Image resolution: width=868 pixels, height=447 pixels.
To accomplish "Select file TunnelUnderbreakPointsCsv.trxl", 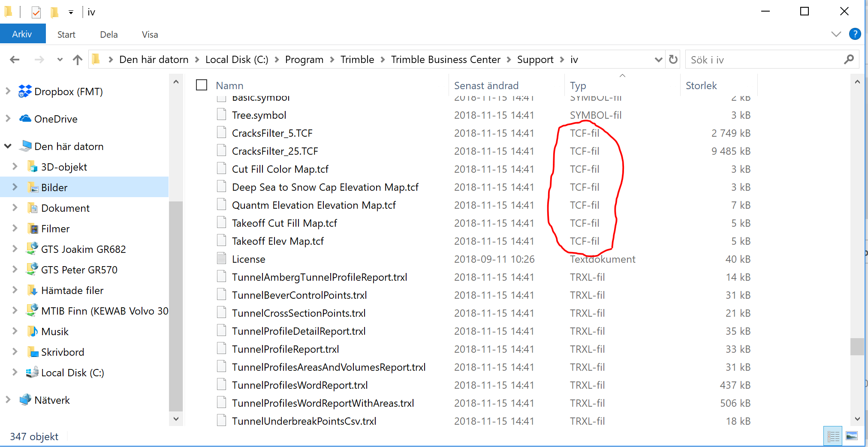I will point(304,421).
